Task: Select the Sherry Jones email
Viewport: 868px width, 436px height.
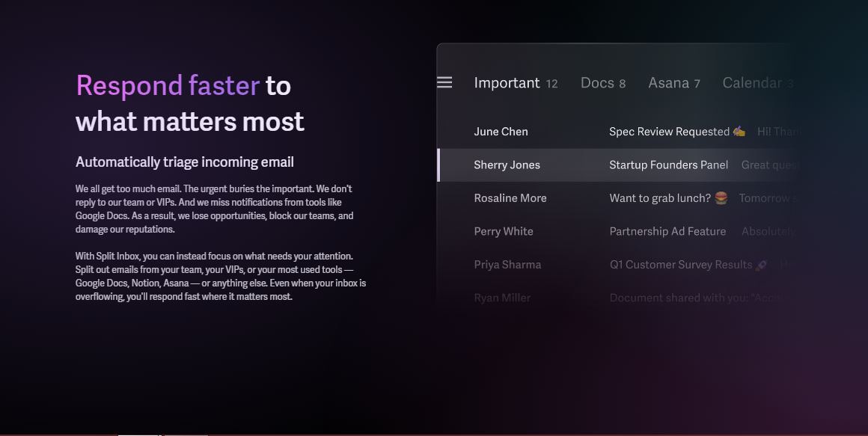Action: [619, 165]
